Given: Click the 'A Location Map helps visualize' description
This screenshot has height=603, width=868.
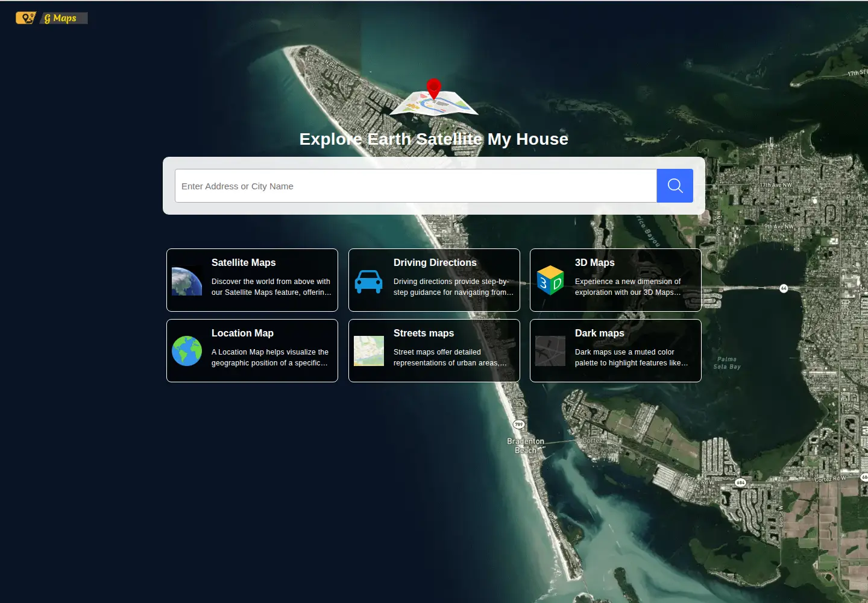Looking at the screenshot, I should point(270,358).
